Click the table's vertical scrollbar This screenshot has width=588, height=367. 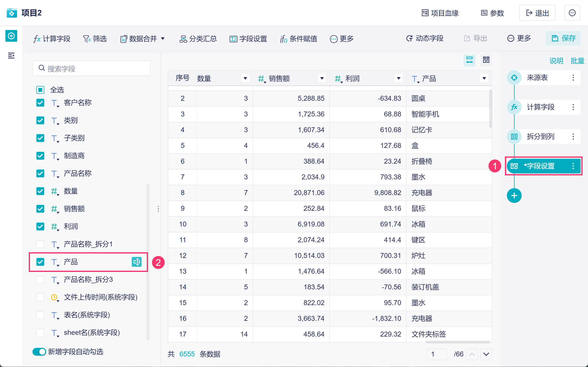(490, 109)
